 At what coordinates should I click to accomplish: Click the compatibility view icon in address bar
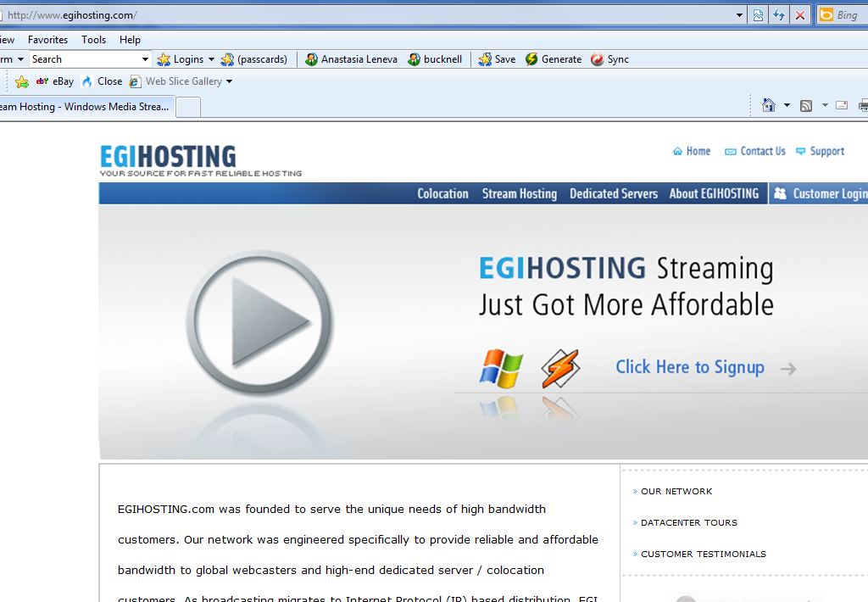pos(759,15)
